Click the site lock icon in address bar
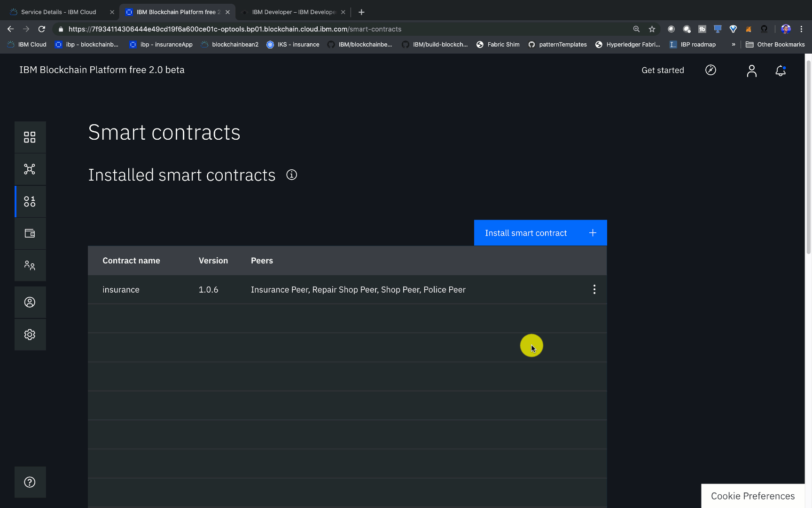 pos(61,29)
